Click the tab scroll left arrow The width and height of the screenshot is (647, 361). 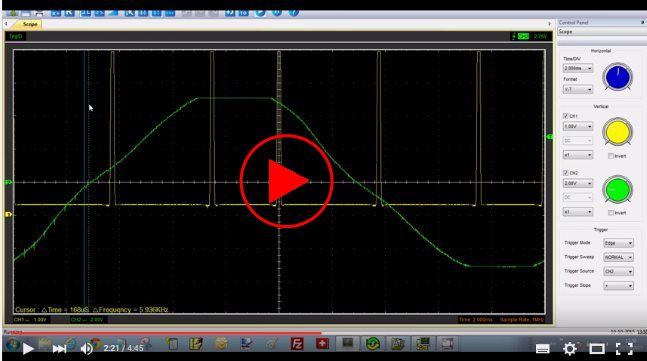(x=6, y=24)
